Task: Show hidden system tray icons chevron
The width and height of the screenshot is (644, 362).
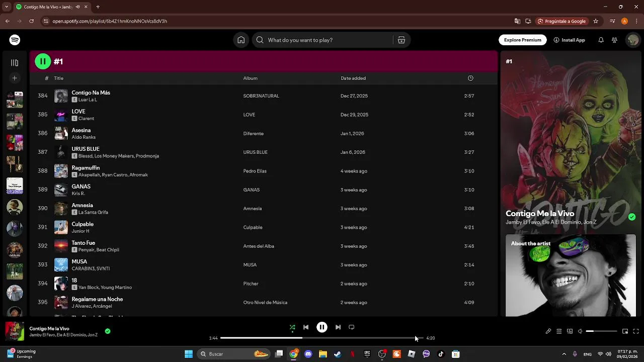Action: (x=564, y=354)
